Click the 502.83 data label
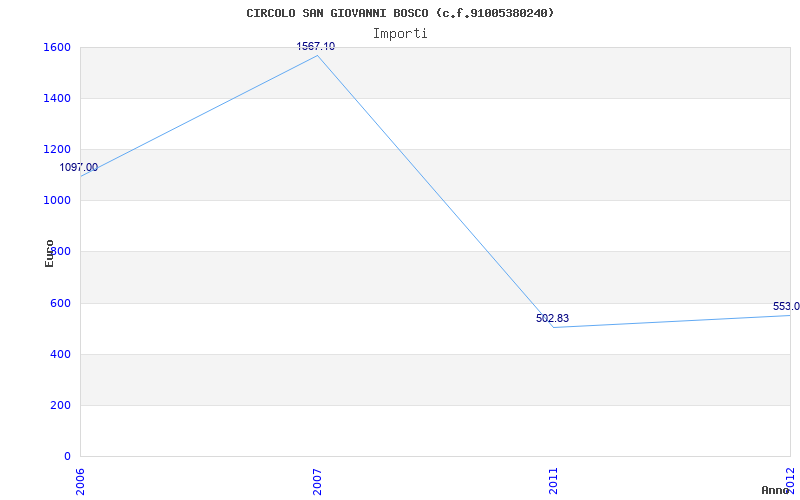The width and height of the screenshot is (800, 500). click(x=553, y=318)
